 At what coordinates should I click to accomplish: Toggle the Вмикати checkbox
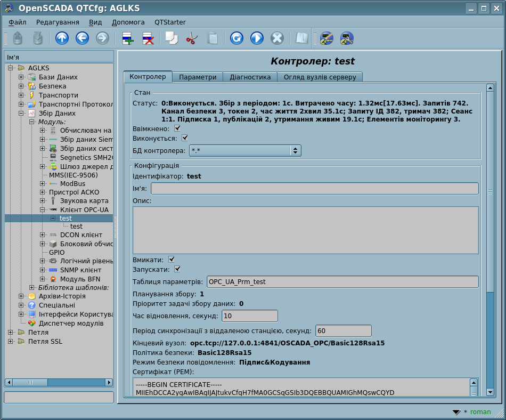172,260
